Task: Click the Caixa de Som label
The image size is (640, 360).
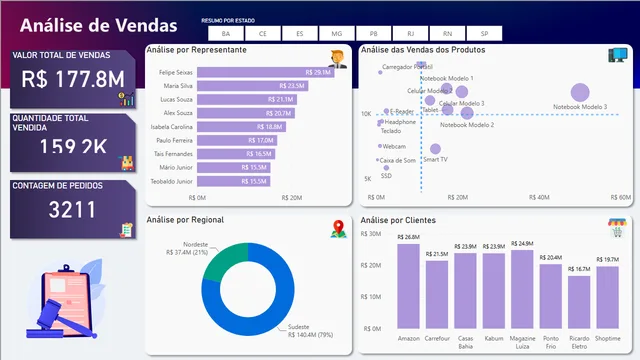Action: [x=398, y=160]
